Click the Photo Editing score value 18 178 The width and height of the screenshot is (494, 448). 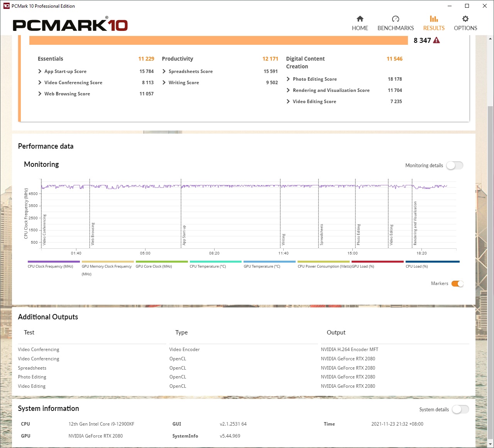395,79
